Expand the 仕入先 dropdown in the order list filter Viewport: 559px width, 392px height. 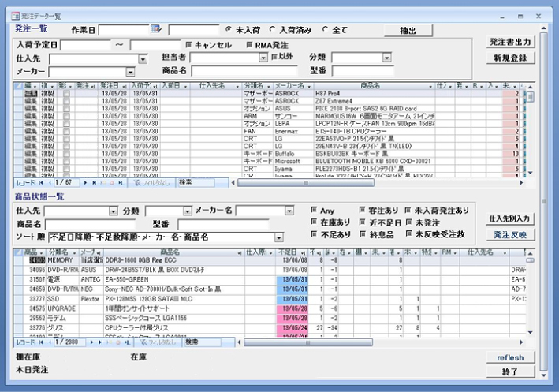(143, 58)
